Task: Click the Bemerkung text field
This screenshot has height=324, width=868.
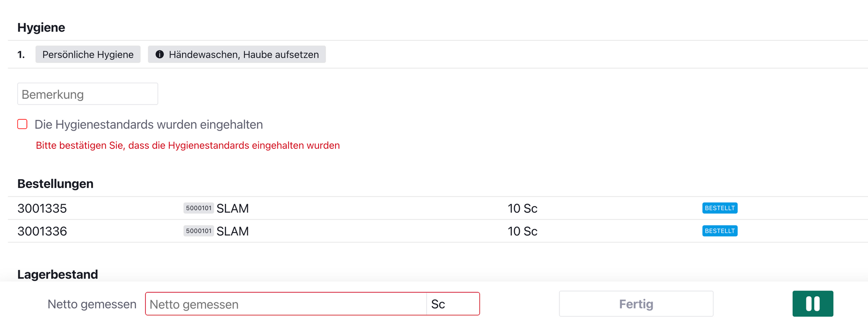Action: coord(88,94)
